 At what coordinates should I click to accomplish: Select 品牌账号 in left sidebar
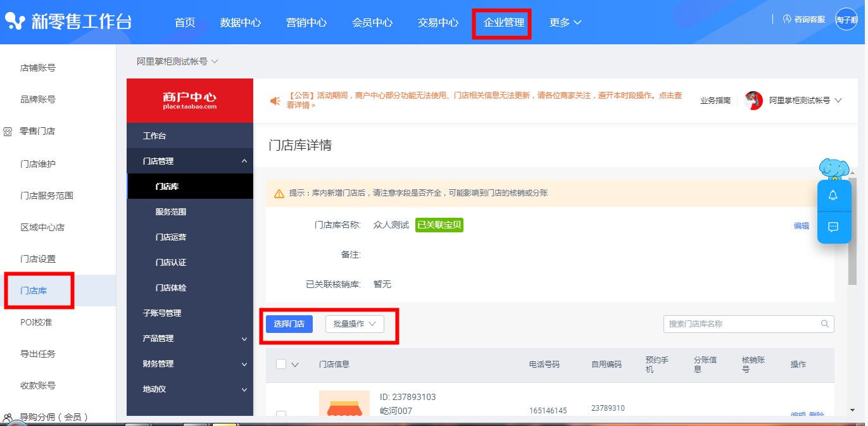point(38,99)
